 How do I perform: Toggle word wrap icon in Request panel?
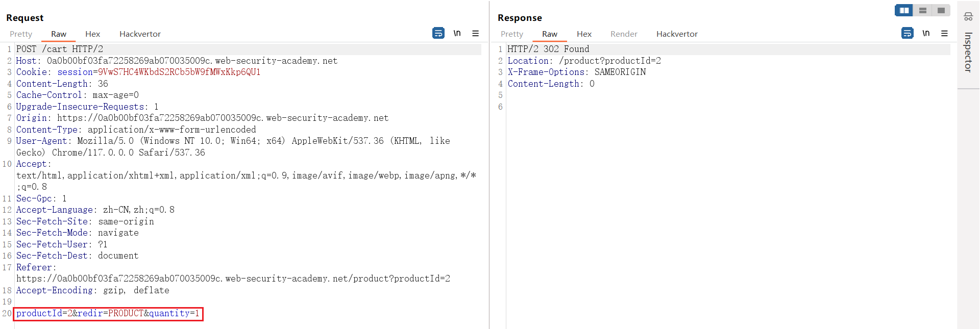click(x=438, y=33)
